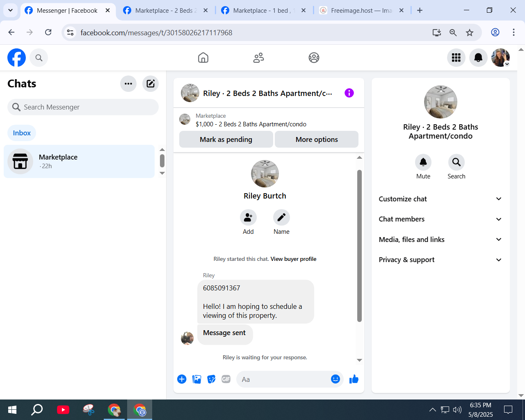Reload the page in browser toolbar
525x420 pixels.
(48, 32)
